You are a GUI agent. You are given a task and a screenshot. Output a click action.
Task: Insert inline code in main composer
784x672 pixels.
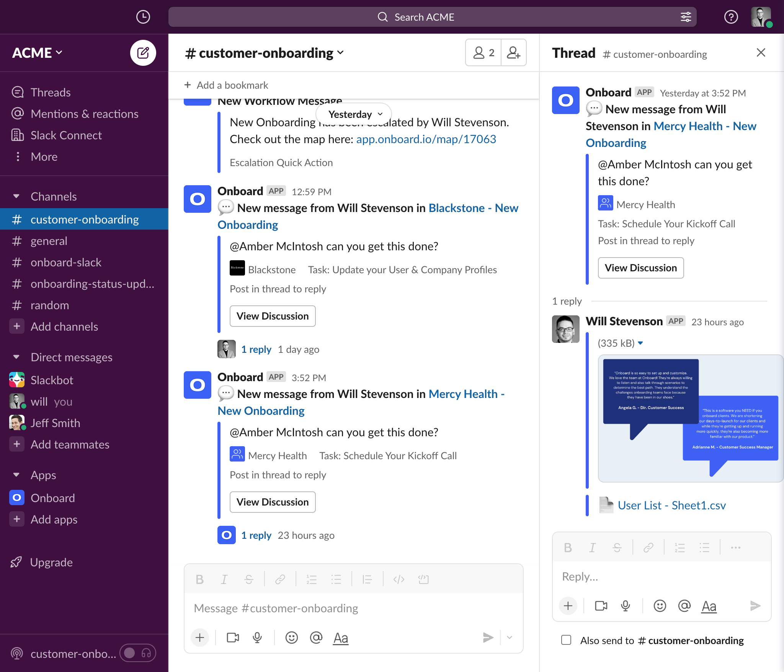399,579
